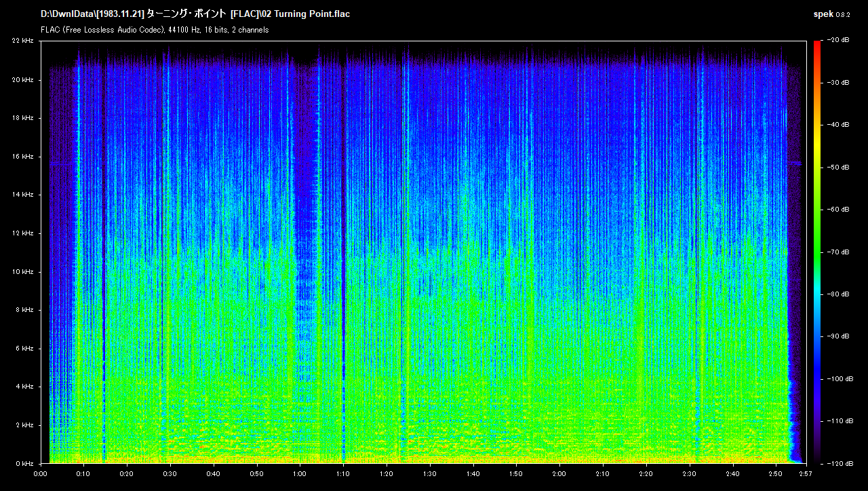Click the 1:00 time axis label

[300, 473]
